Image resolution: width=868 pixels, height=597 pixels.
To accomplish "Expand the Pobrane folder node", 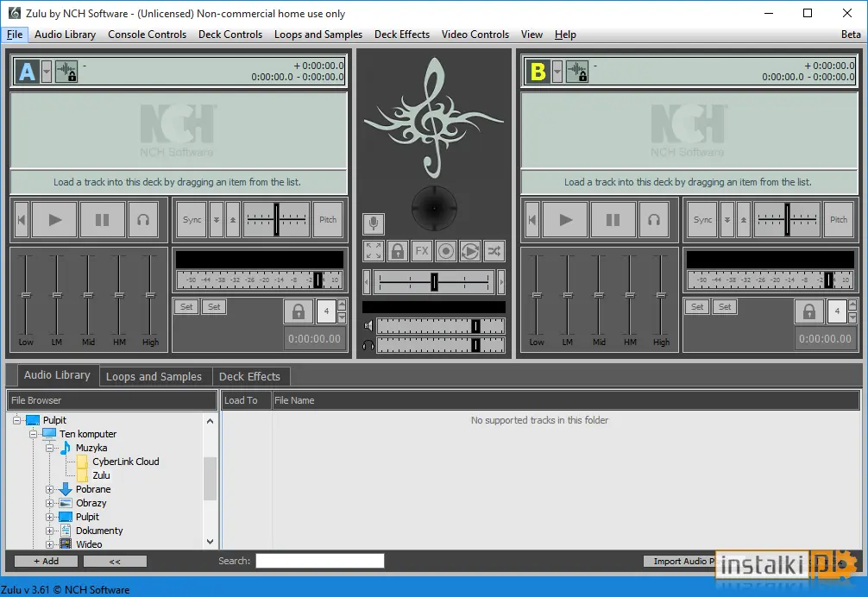I will click(49, 489).
